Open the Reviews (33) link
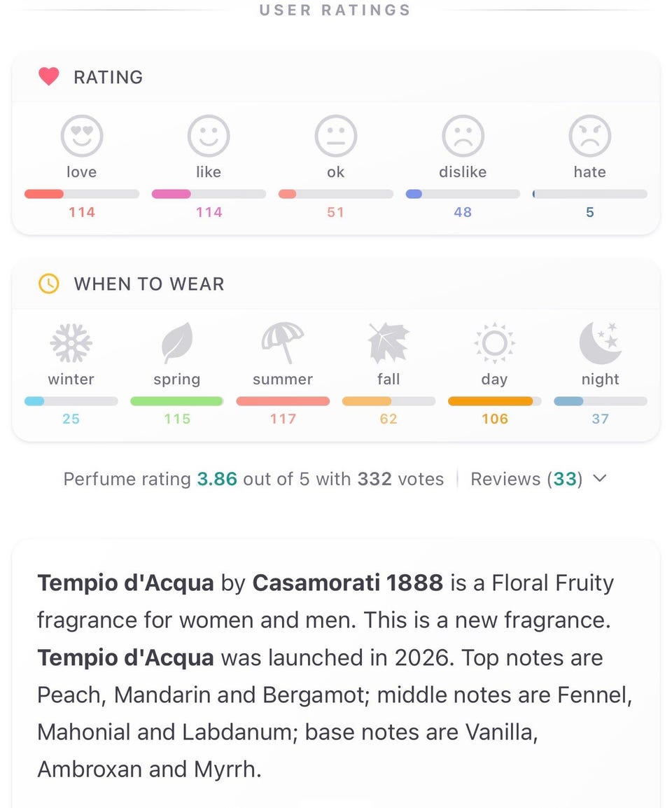Screen dimensions: 672x808 point(526,479)
